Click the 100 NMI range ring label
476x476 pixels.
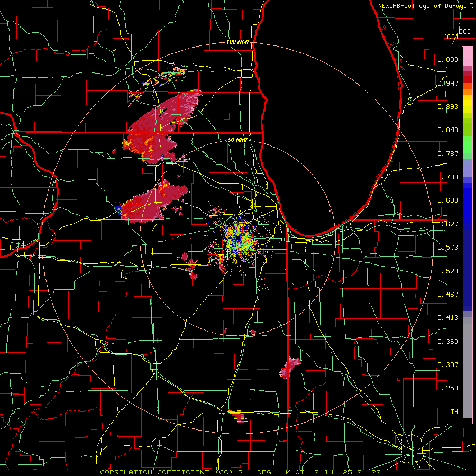237,42
